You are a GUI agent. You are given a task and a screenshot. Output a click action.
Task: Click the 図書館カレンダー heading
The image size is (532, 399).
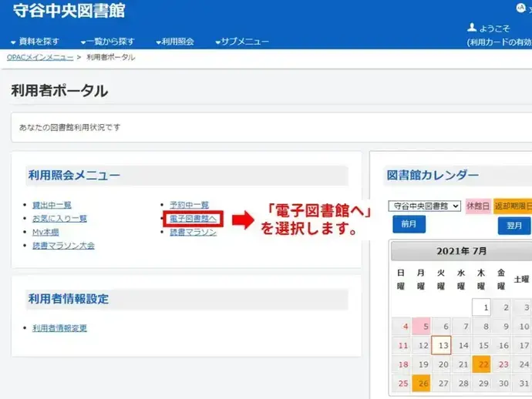pos(433,176)
